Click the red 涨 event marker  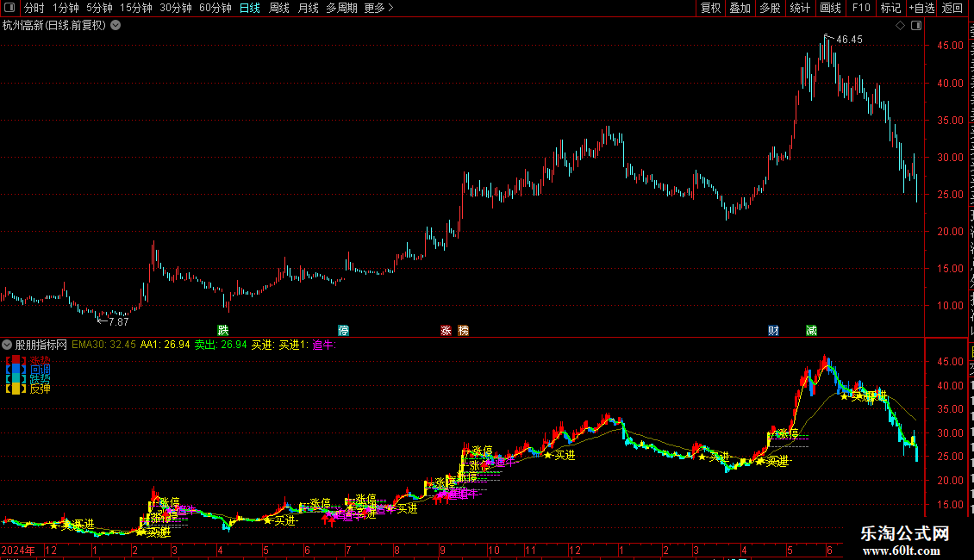[446, 330]
